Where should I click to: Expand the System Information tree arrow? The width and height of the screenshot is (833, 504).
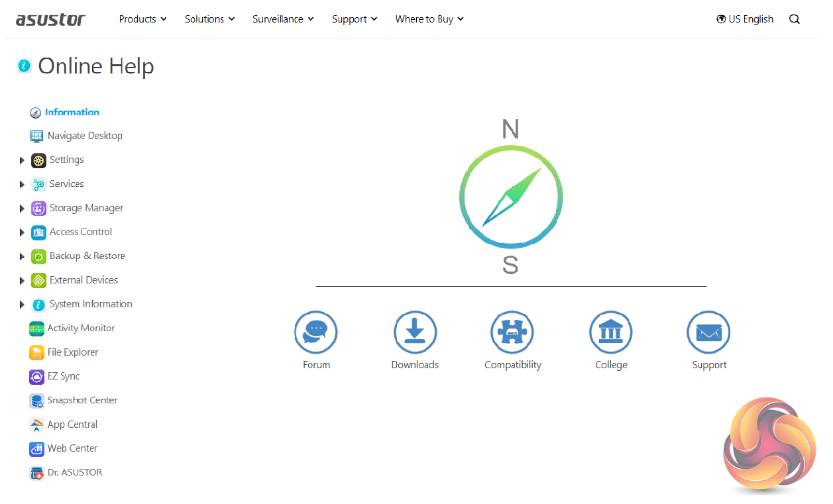click(x=22, y=305)
